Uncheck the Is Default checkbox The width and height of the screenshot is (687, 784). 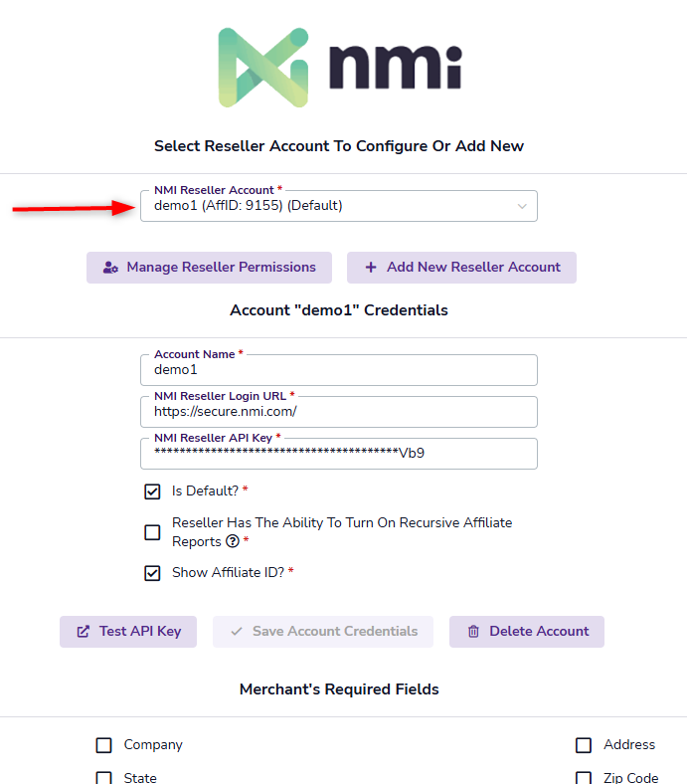pos(152,491)
